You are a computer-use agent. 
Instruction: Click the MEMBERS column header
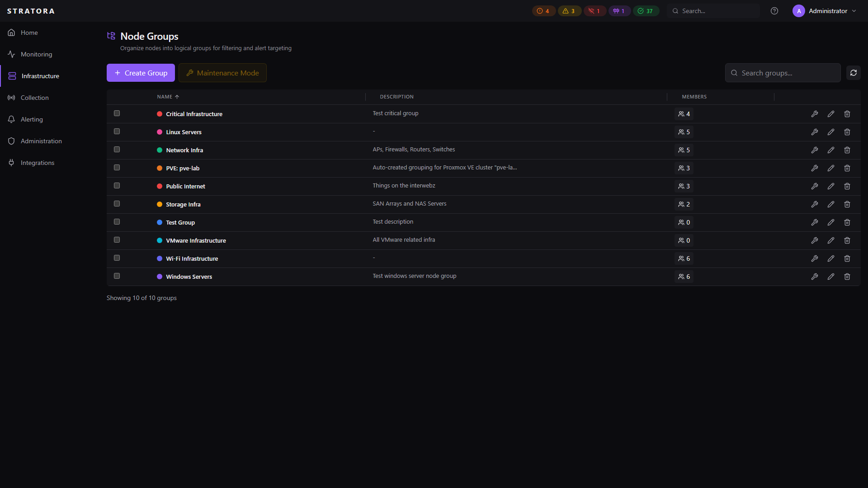pyautogui.click(x=694, y=97)
